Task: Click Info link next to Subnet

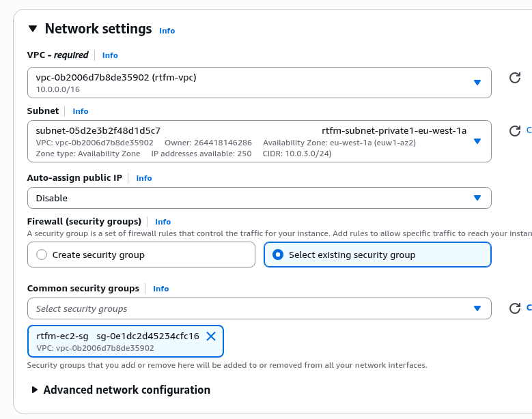Action: [x=81, y=111]
